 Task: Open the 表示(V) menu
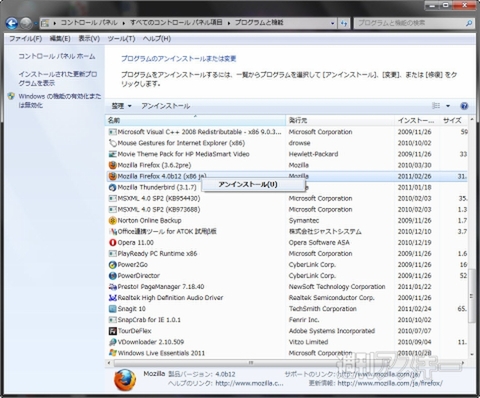[89, 39]
